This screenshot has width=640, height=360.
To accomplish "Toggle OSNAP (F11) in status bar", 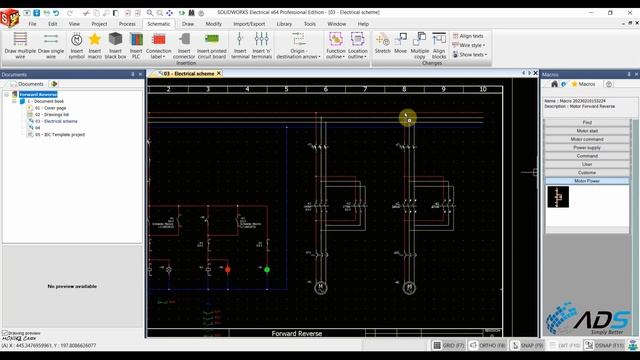I will (x=604, y=345).
